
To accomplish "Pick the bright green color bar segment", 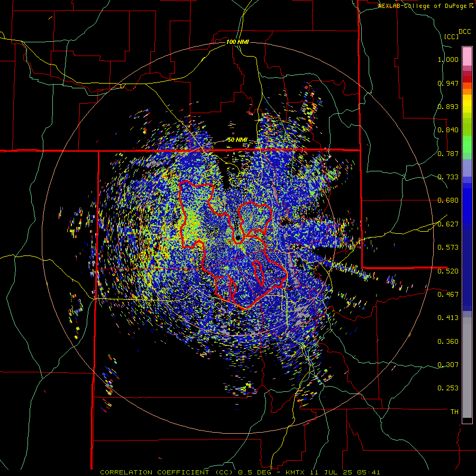I will coord(467,144).
